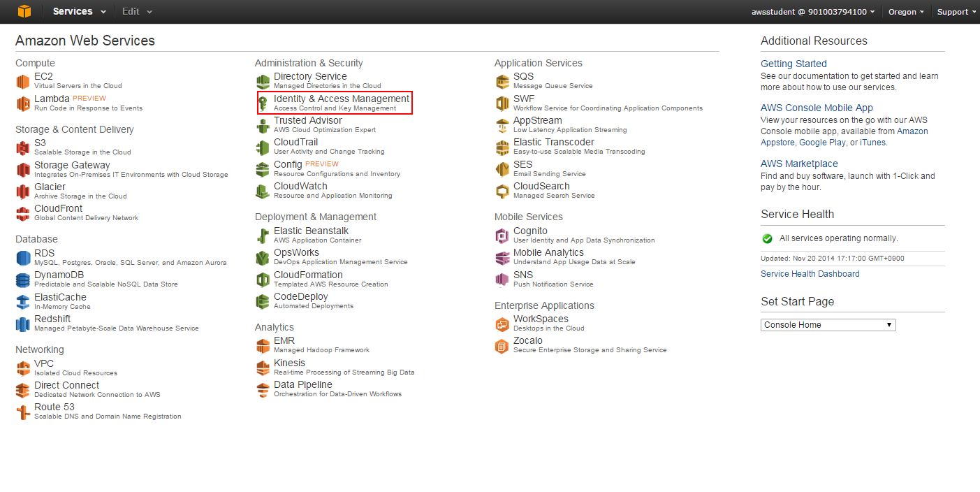Select the SQS queue icon
The height and width of the screenshot is (492, 980).
(502, 81)
